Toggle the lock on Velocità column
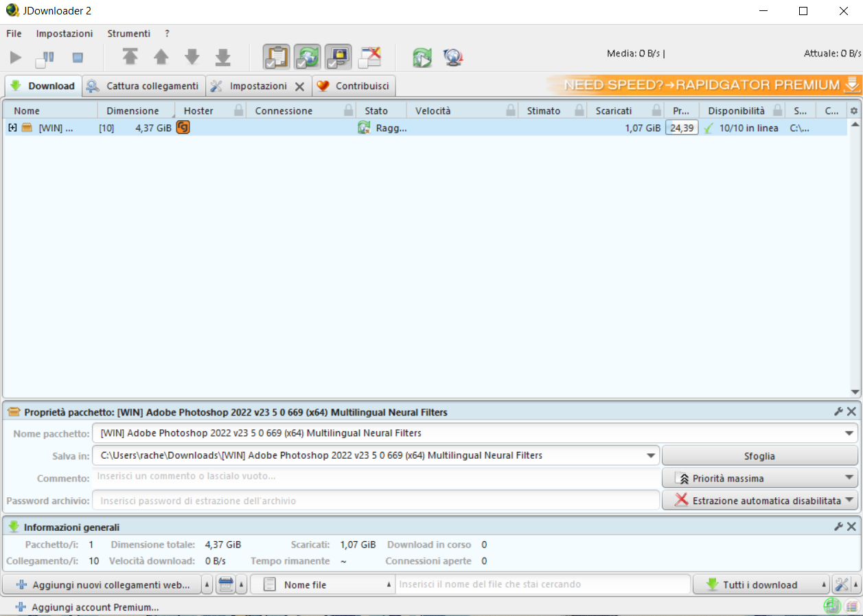 tap(510, 111)
